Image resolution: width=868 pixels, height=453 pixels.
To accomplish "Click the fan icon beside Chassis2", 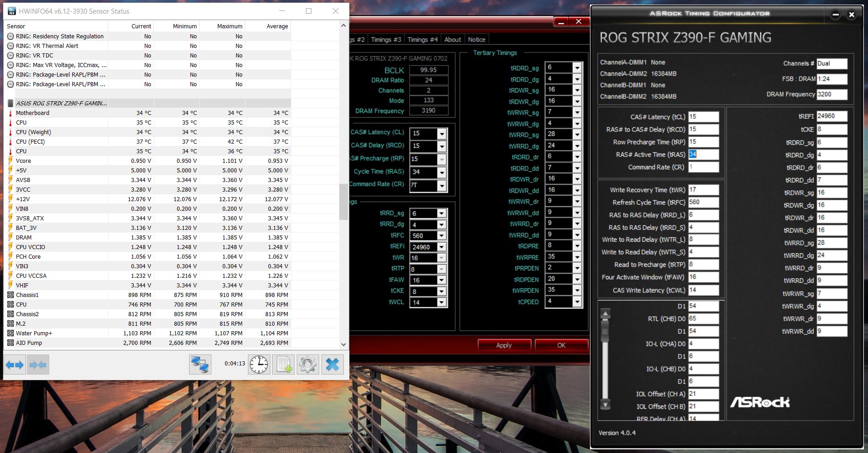I will click(x=11, y=314).
